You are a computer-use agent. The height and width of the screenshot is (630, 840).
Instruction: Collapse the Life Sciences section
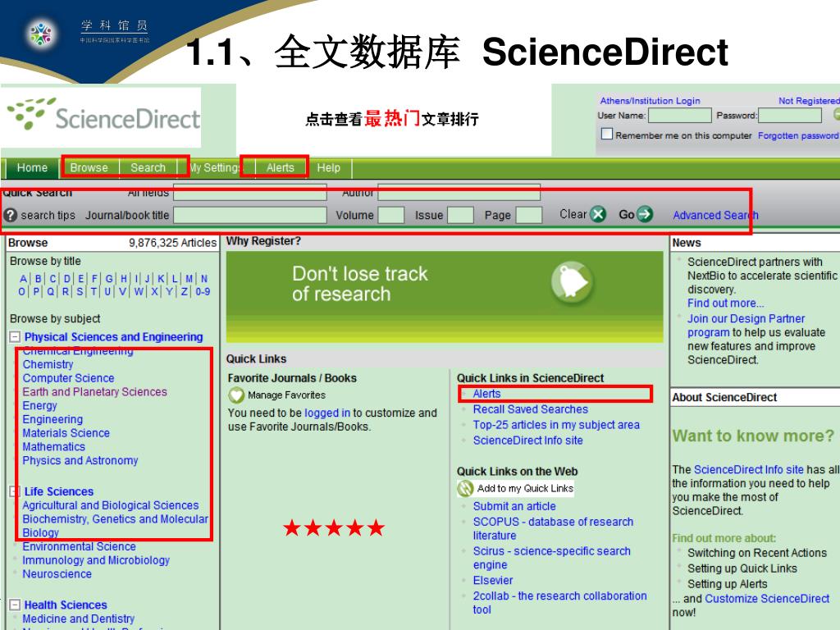coord(15,491)
